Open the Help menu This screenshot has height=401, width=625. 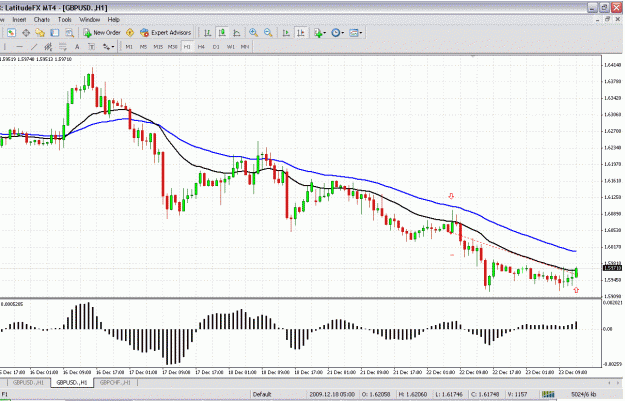click(x=114, y=20)
